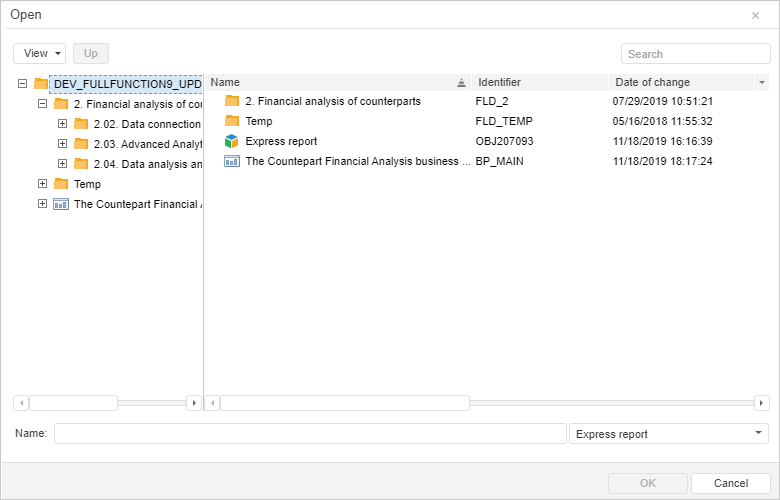
Task: Sort by the Date of change column
Action: [x=680, y=82]
